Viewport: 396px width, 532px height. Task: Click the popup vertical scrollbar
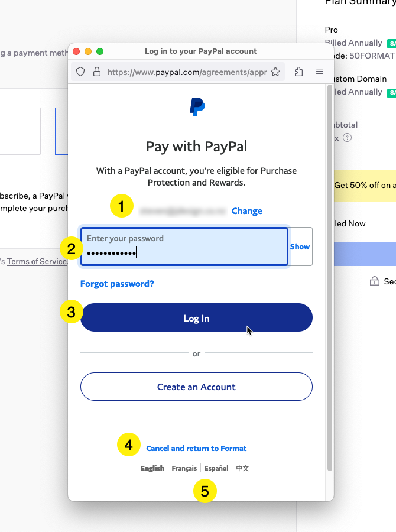click(x=329, y=278)
